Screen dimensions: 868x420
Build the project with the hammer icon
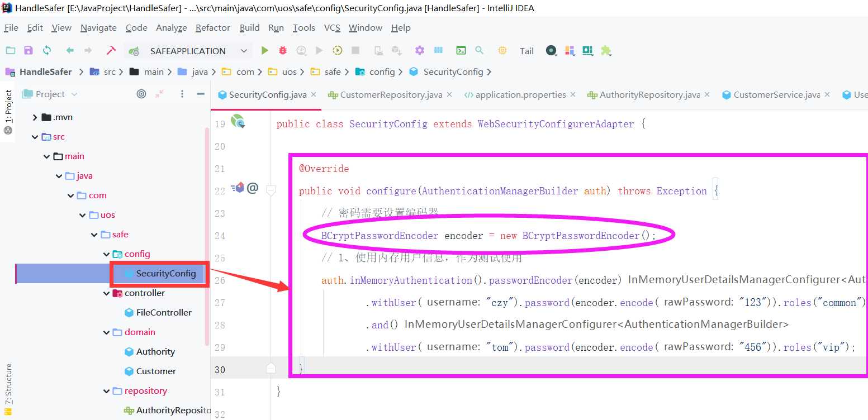111,50
